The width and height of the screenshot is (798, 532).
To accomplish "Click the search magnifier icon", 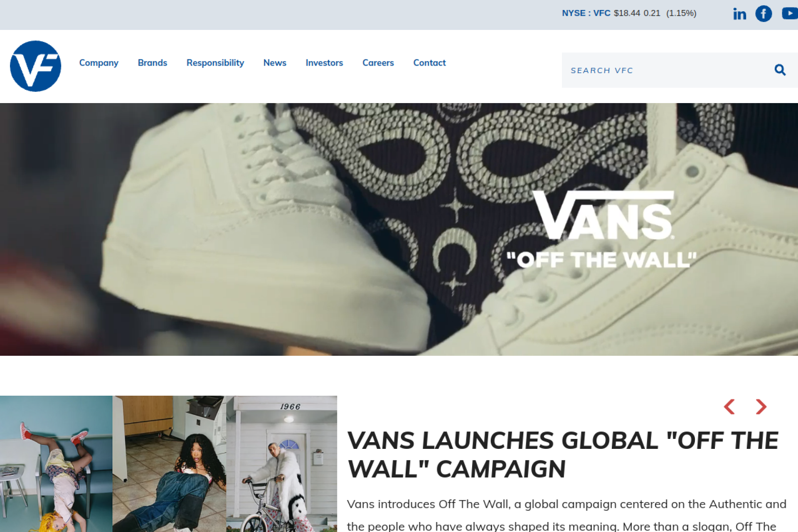I will click(780, 70).
